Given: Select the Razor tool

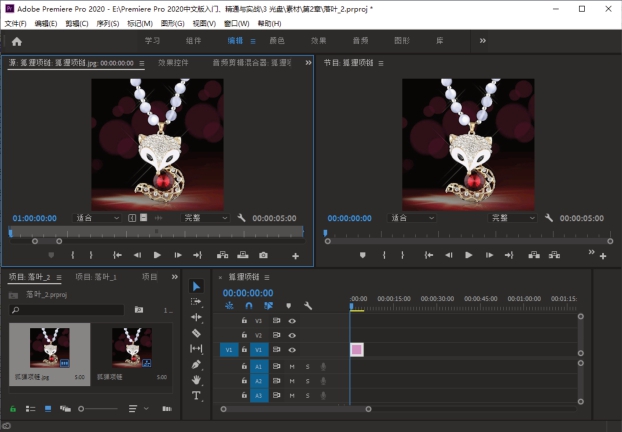Looking at the screenshot, I should (196, 333).
